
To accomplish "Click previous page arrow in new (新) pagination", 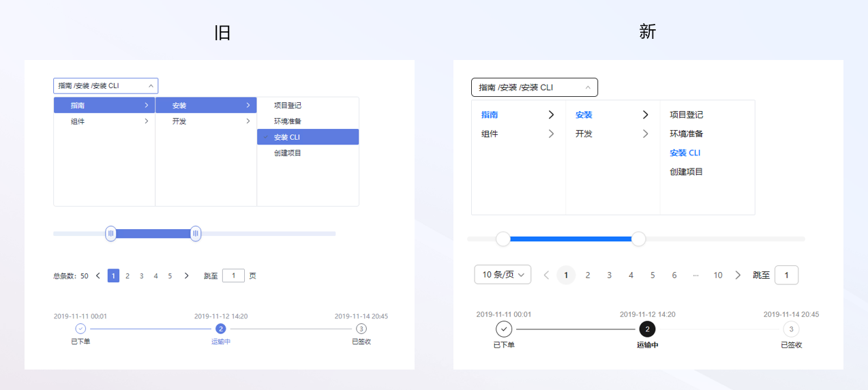I will pyautogui.click(x=546, y=275).
